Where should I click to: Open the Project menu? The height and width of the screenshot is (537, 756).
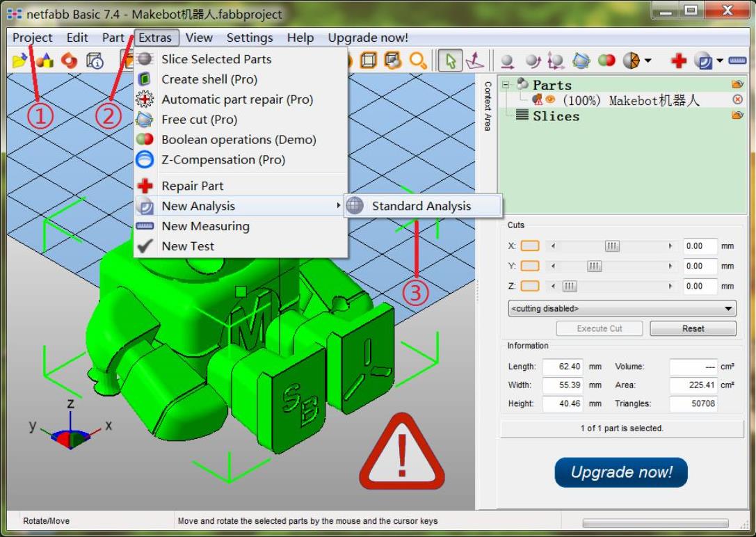click(x=32, y=38)
